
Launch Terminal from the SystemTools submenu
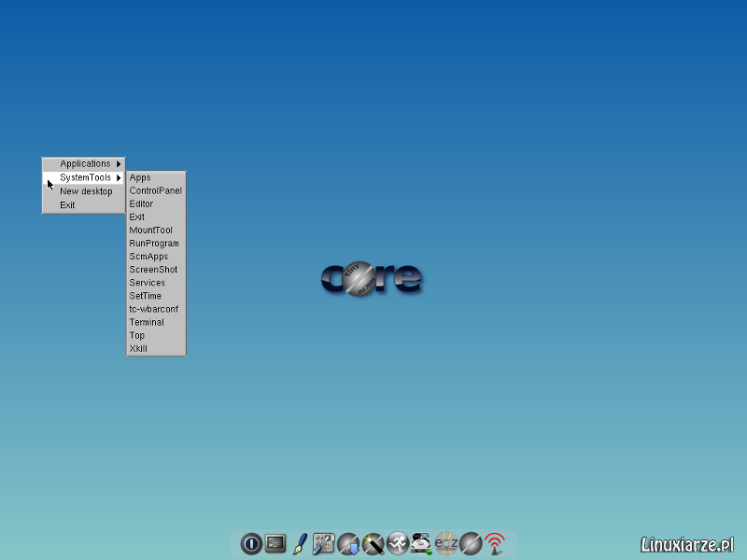pos(156,322)
